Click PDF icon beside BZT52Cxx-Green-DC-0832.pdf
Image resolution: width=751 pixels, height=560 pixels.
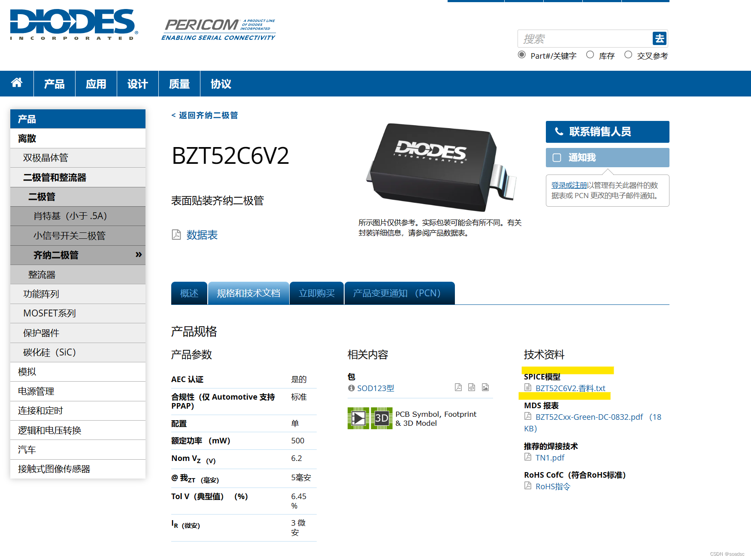[528, 416]
